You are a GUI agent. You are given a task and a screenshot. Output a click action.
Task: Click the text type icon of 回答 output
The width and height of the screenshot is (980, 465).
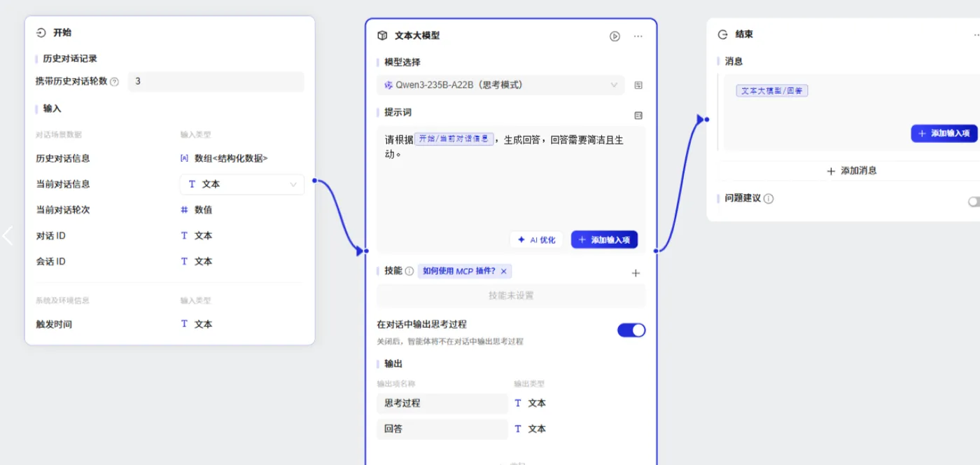click(518, 429)
